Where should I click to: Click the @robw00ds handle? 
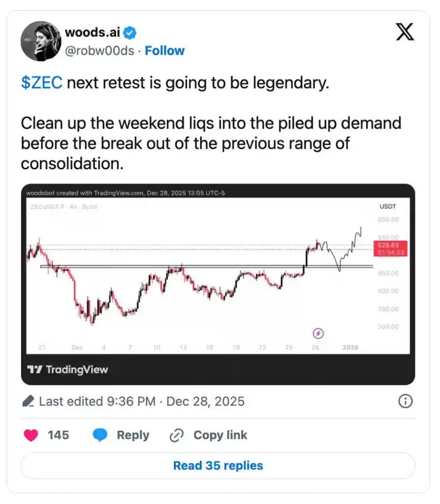99,51
